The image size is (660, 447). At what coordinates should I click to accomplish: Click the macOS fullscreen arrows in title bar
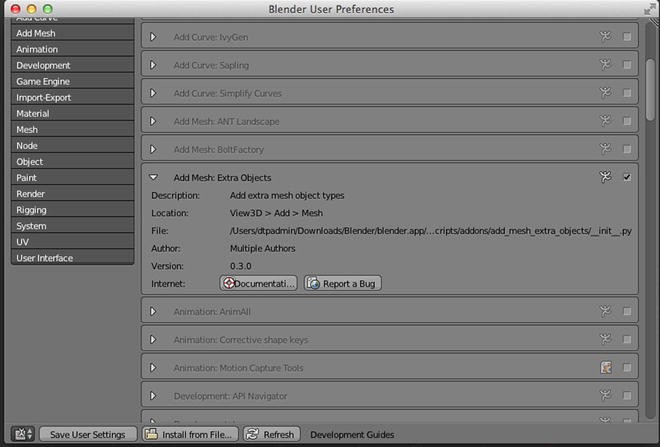coord(650,8)
